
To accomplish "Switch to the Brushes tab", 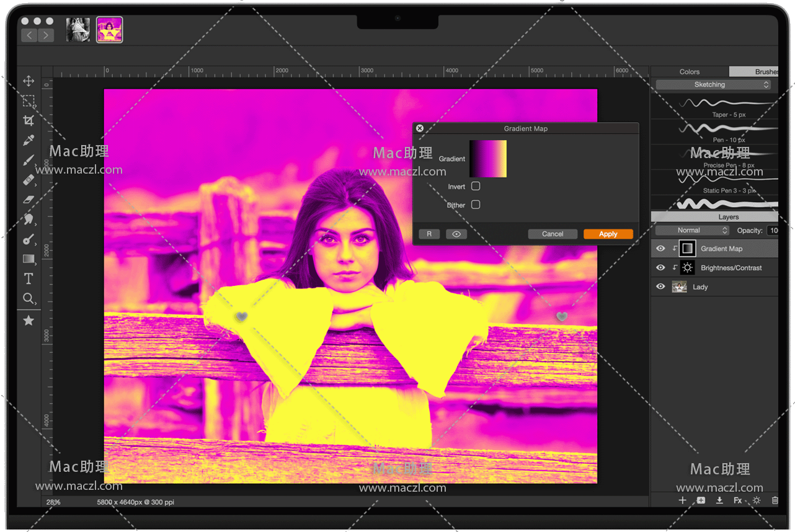I will (763, 72).
